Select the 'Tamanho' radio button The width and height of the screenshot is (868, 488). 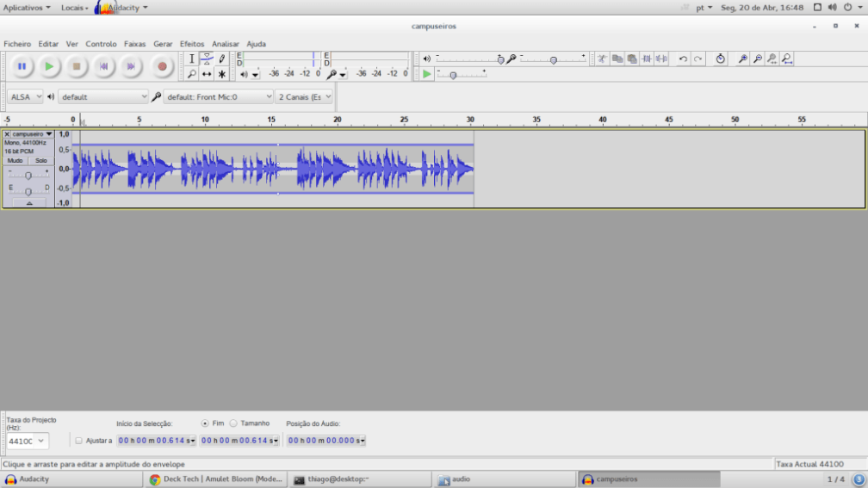pyautogui.click(x=233, y=423)
